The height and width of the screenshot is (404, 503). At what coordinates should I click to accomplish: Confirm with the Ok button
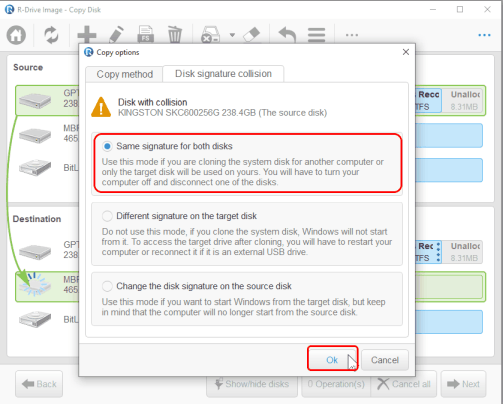pos(332,360)
